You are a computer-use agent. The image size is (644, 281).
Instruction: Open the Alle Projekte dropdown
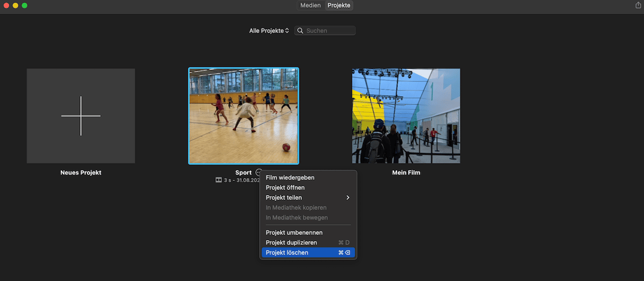coord(269,31)
